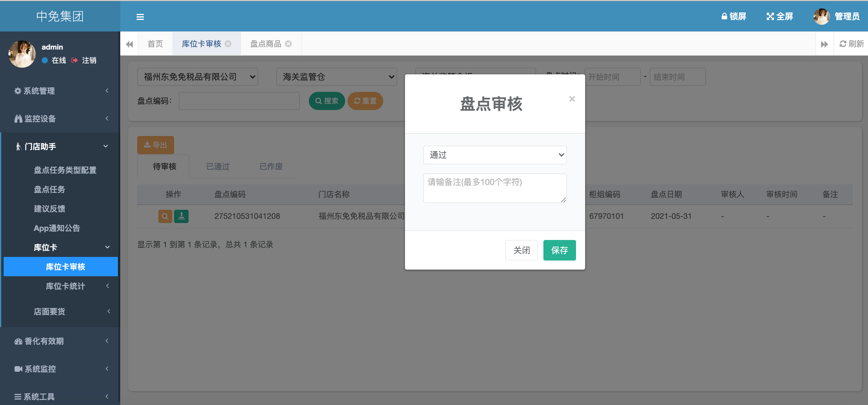The height and width of the screenshot is (405, 868).
Task: Click the 关闭 button
Action: tap(521, 250)
